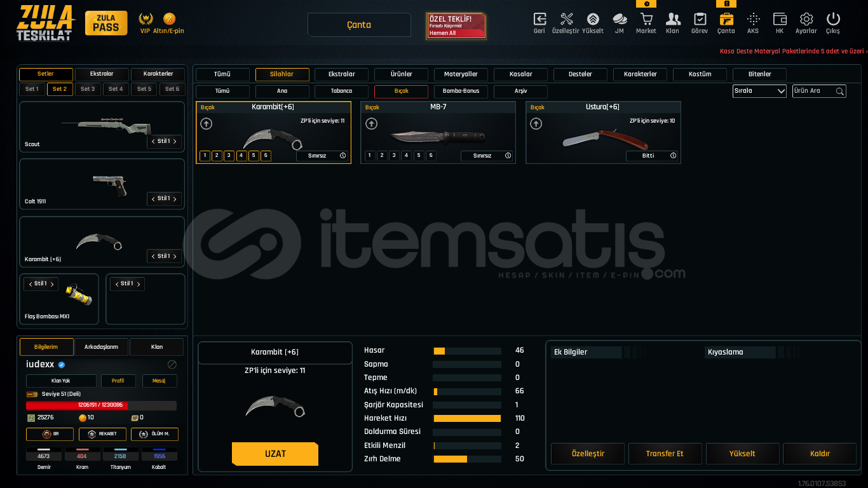Open Sınırsız duration selector on MB-7 card
Screen dimensions: 868x488
(487, 156)
